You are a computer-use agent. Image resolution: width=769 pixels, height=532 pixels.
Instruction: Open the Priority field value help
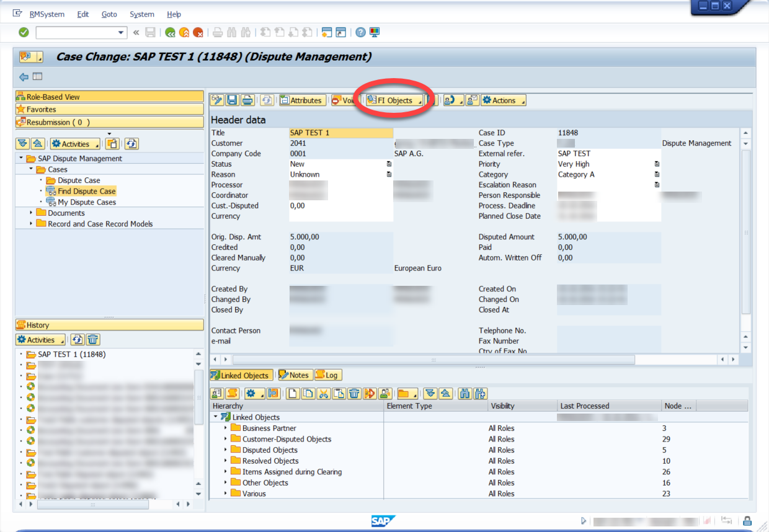coord(657,164)
